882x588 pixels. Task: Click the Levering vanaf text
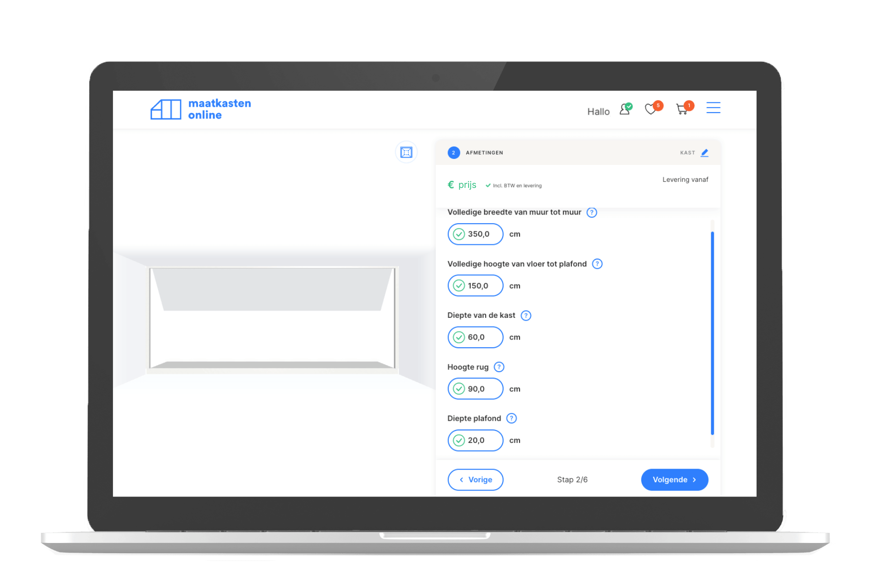685,180
